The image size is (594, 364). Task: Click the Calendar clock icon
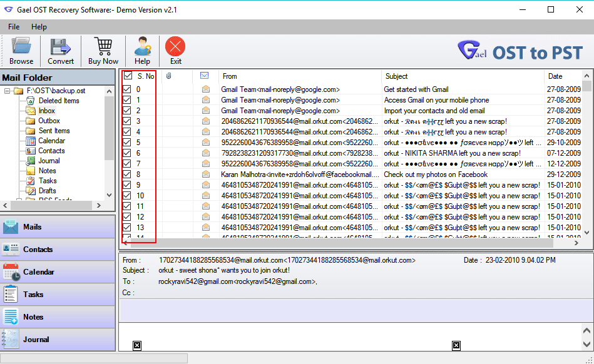pyautogui.click(x=11, y=272)
